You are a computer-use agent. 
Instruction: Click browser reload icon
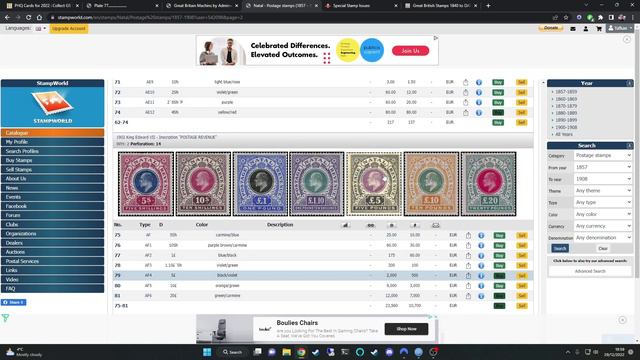[x=29, y=18]
